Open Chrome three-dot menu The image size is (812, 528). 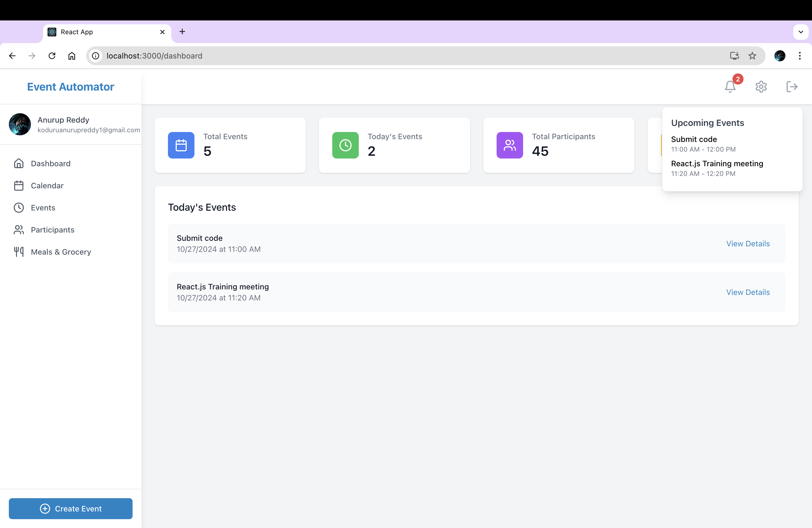point(800,56)
